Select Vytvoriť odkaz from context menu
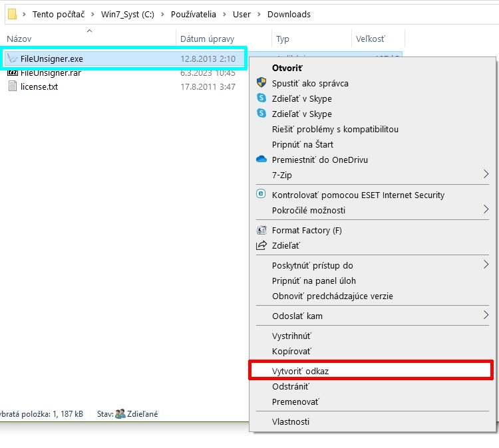The width and height of the screenshot is (499, 448). [x=300, y=371]
